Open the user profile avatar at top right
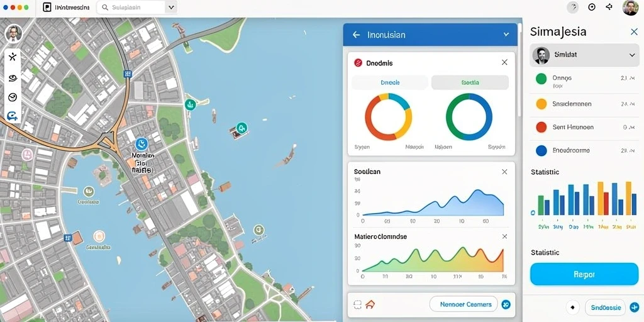The image size is (644, 322). tap(630, 8)
